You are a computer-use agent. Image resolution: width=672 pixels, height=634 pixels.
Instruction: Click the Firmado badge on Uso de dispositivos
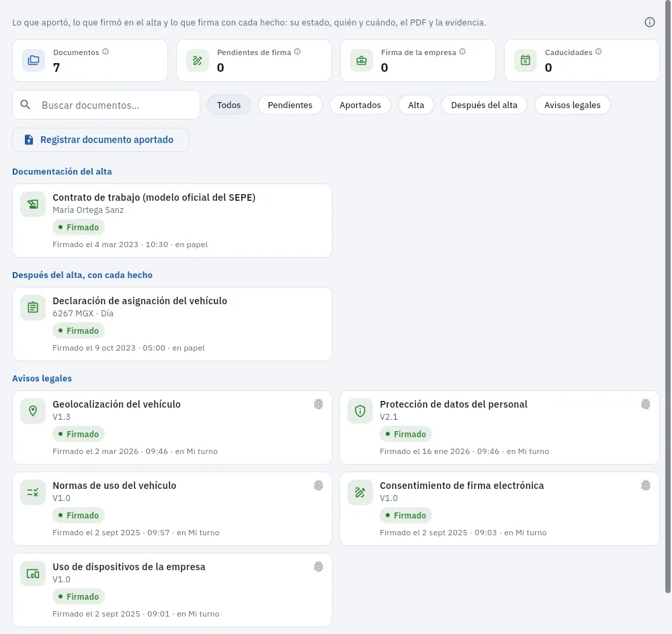(79, 597)
